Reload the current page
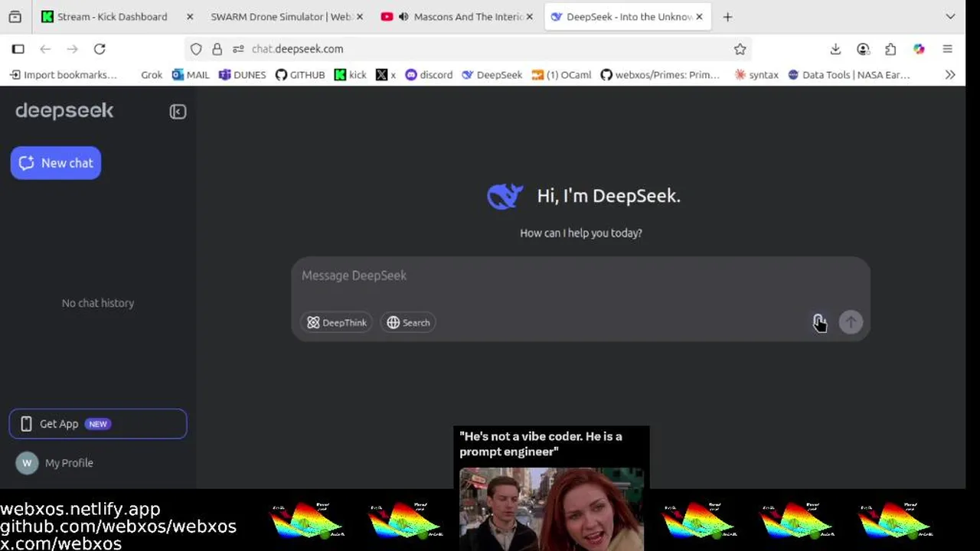This screenshot has width=980, height=551. pyautogui.click(x=100, y=49)
